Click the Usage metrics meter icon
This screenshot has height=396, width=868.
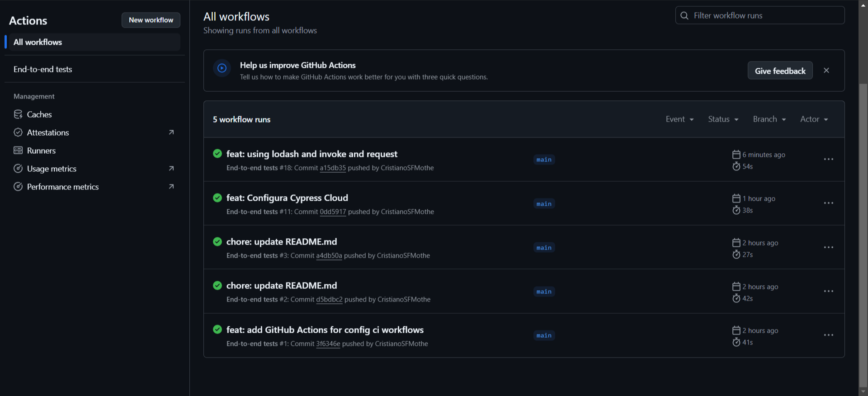[x=18, y=169]
